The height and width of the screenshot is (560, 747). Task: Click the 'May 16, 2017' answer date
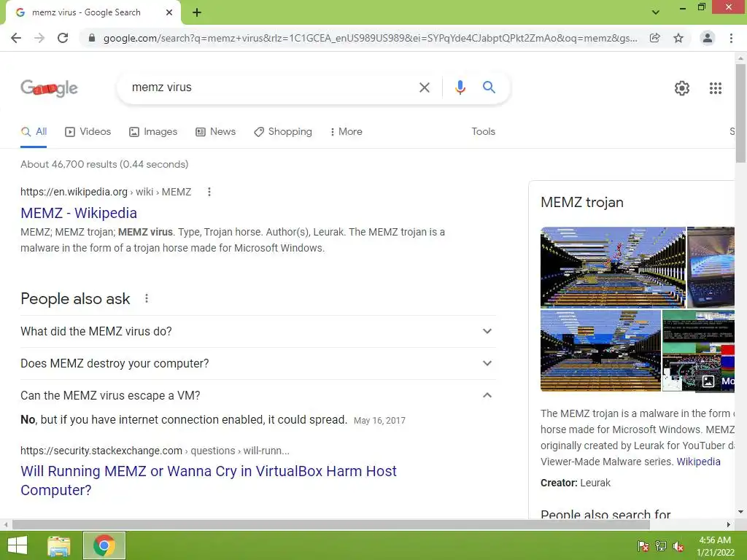[379, 421]
